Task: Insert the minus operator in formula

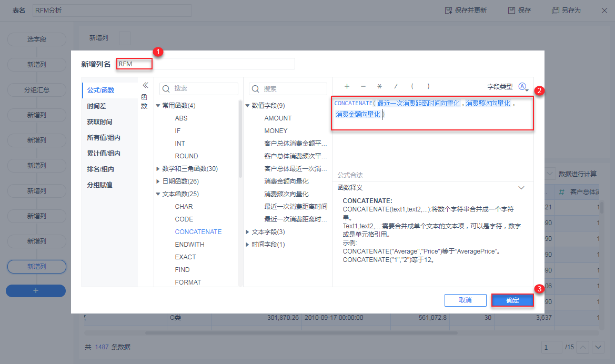Action: [x=363, y=86]
